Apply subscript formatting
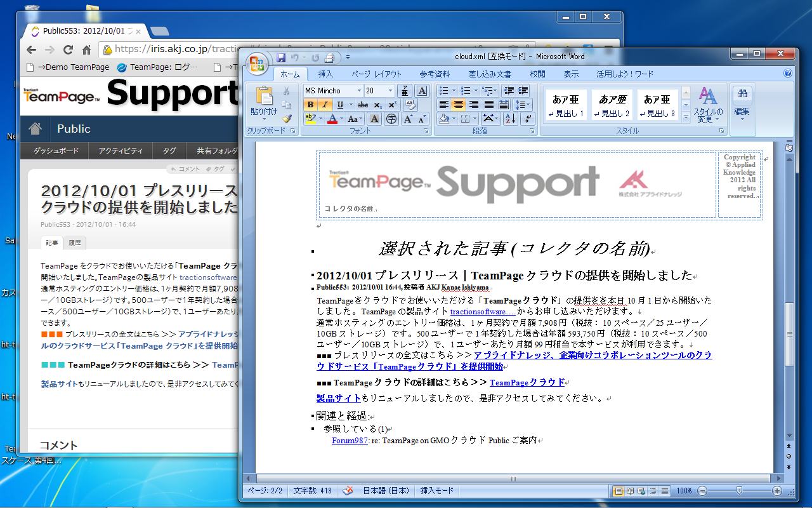812x508 pixels. click(377, 105)
